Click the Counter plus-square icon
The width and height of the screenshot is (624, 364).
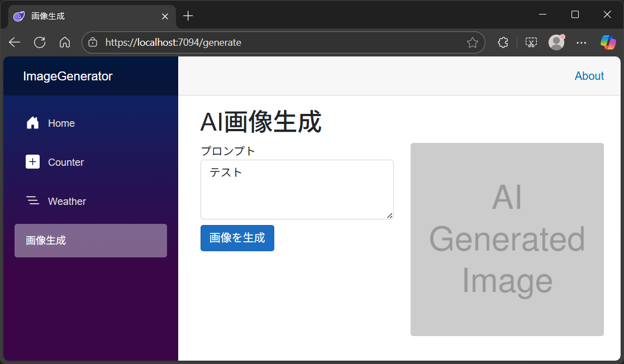tap(32, 162)
